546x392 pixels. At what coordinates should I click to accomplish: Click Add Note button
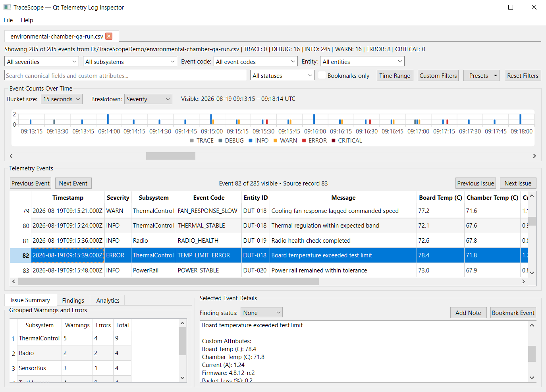[x=468, y=313]
